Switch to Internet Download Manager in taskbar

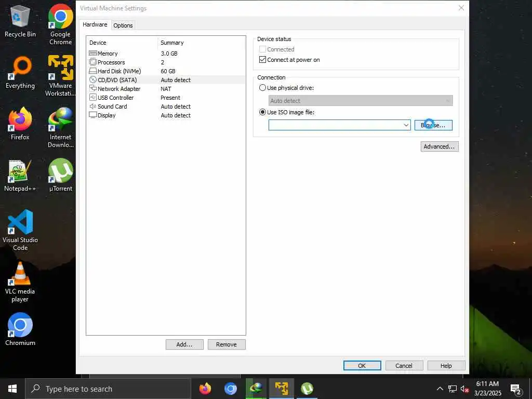256,389
